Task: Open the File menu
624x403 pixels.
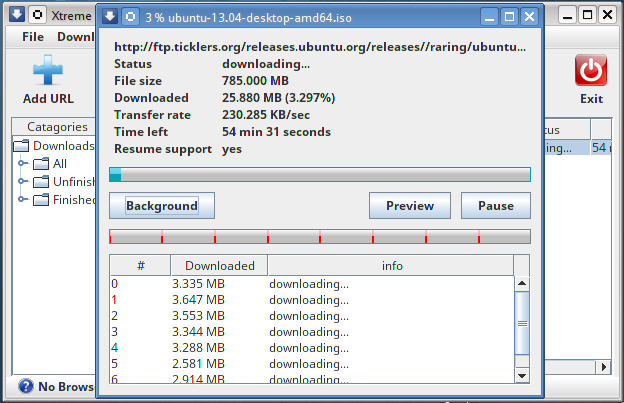Action: click(x=33, y=37)
